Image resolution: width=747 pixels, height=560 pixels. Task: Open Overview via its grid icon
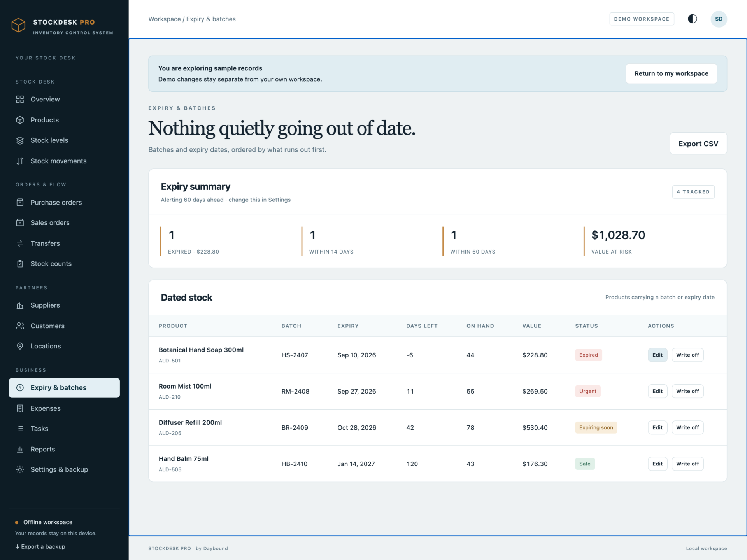[x=20, y=99]
